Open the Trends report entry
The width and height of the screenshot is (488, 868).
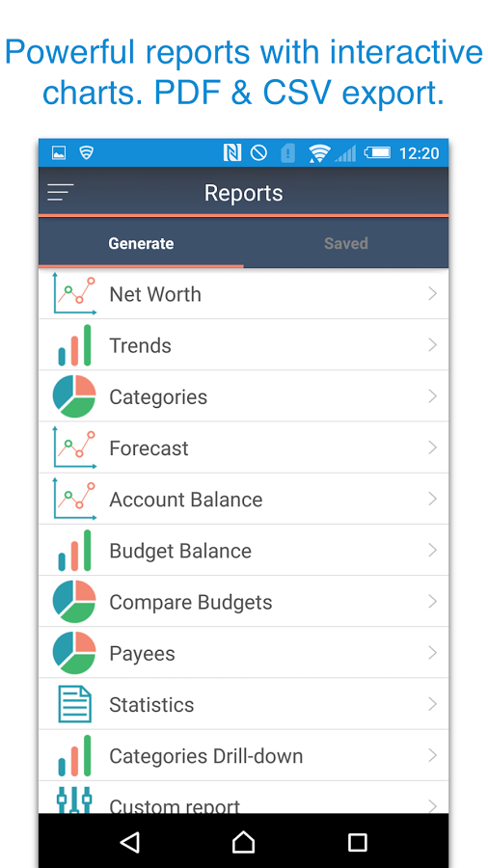click(243, 345)
